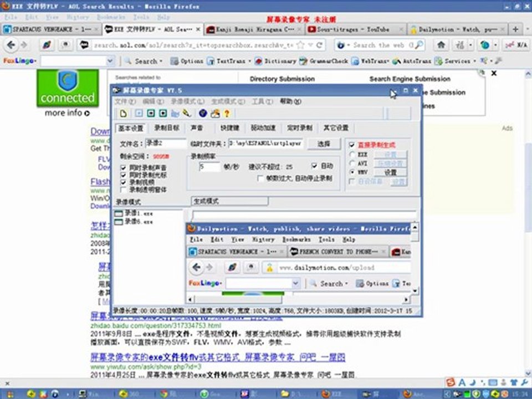Switch to the 快捷键 tab
Image resolution: width=532 pixels, height=399 pixels.
pyautogui.click(x=229, y=128)
